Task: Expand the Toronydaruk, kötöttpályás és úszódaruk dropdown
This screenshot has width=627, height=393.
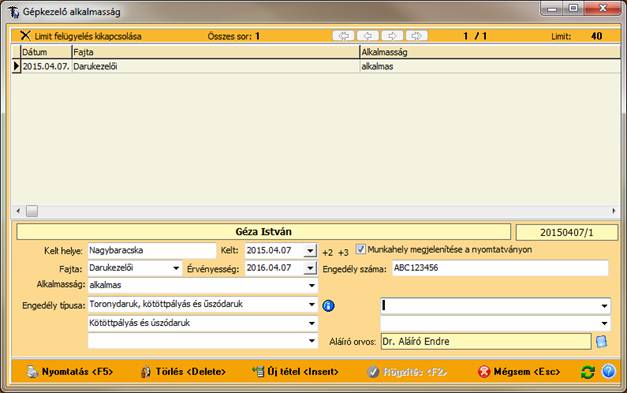Action: 312,304
